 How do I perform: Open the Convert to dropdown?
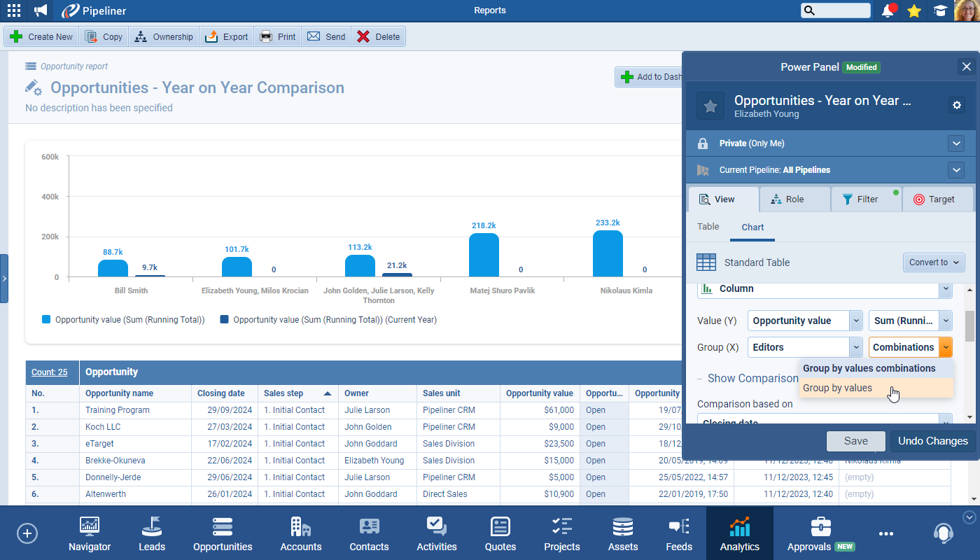click(x=934, y=262)
